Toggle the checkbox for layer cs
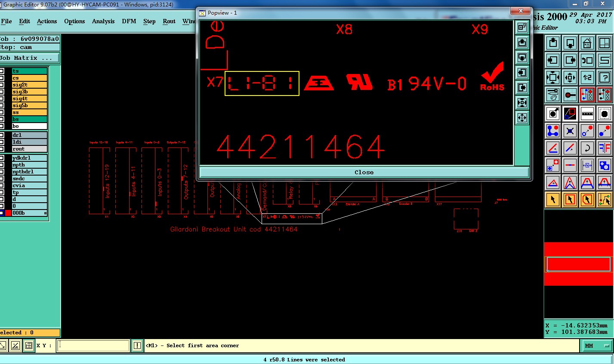Viewport: 614px width, 364px height. (x=2, y=78)
